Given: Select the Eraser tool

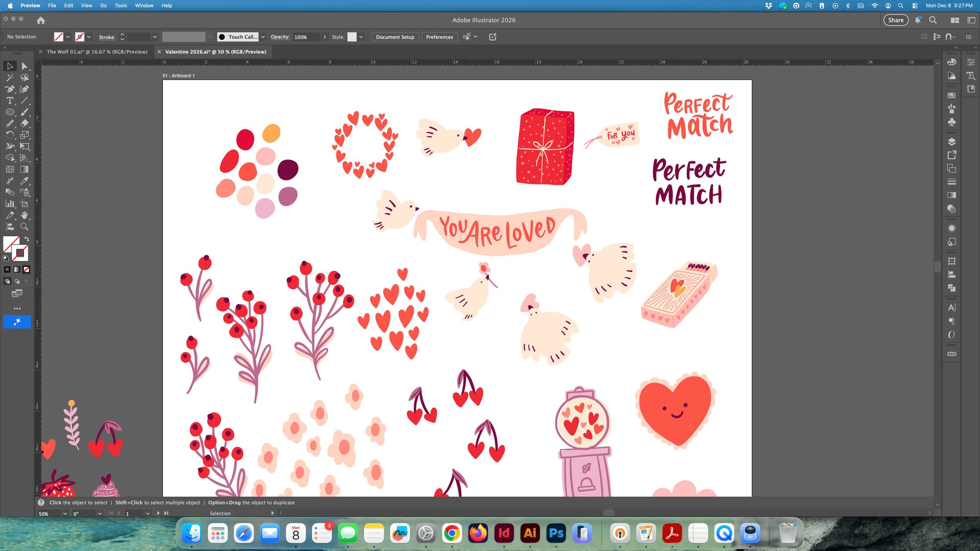Looking at the screenshot, I should 24,123.
